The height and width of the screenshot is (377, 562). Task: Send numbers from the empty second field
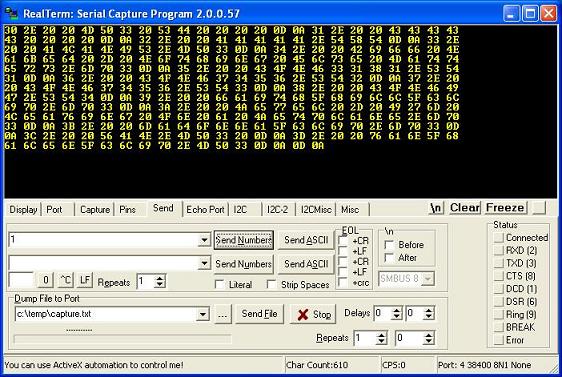click(244, 264)
